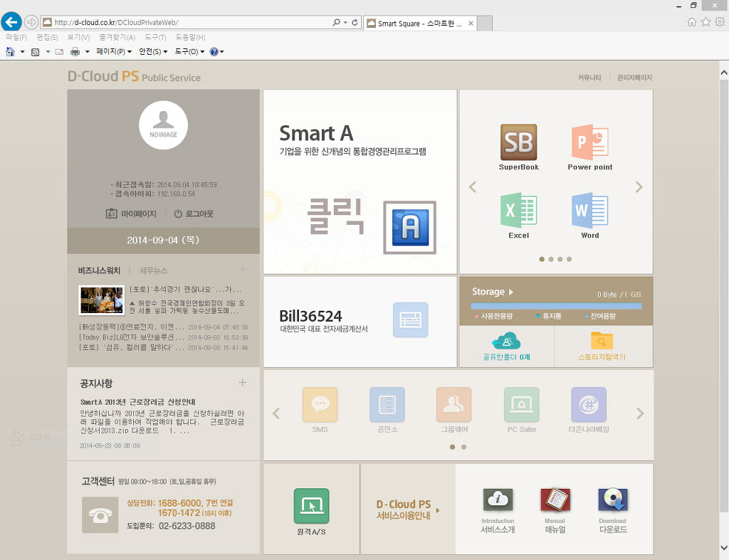Open the 매뉴얼 Manual icon
The height and width of the screenshot is (560, 729).
tap(555, 501)
